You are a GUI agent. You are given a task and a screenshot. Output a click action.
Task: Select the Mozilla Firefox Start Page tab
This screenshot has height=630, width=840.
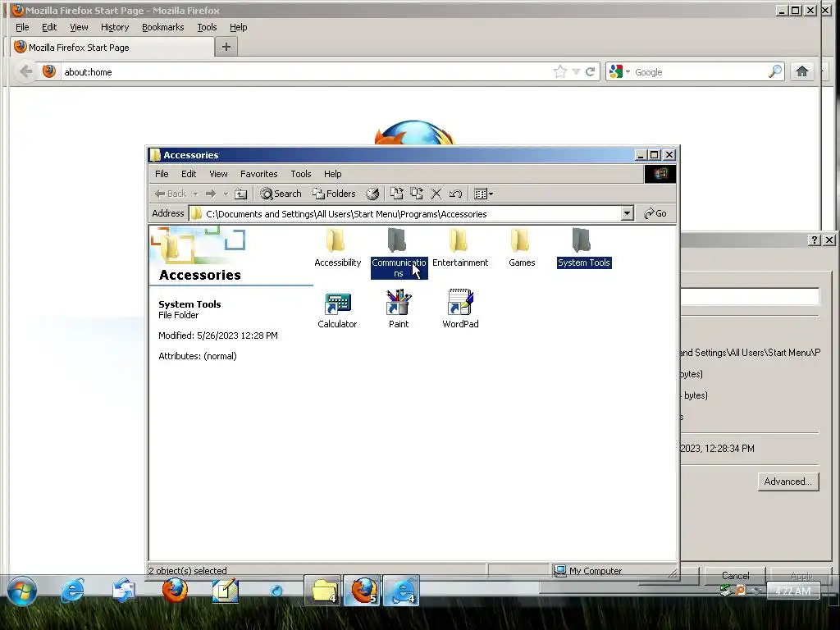pyautogui.click(x=112, y=47)
